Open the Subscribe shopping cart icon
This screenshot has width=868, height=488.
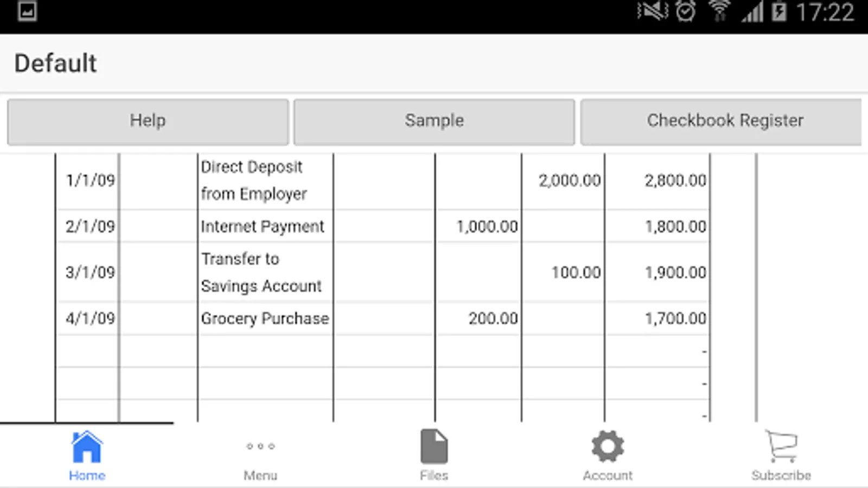(x=781, y=446)
